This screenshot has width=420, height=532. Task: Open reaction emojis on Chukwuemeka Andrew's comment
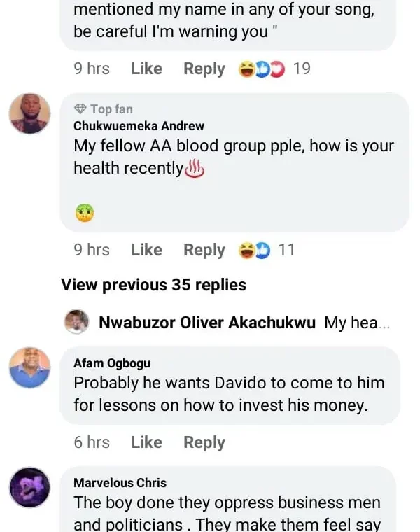[255, 250]
